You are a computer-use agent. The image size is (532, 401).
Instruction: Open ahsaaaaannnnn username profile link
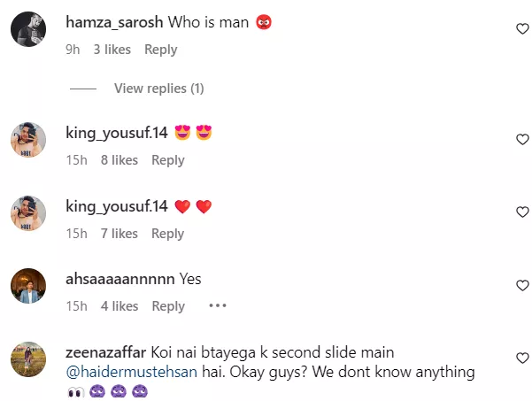(120, 279)
